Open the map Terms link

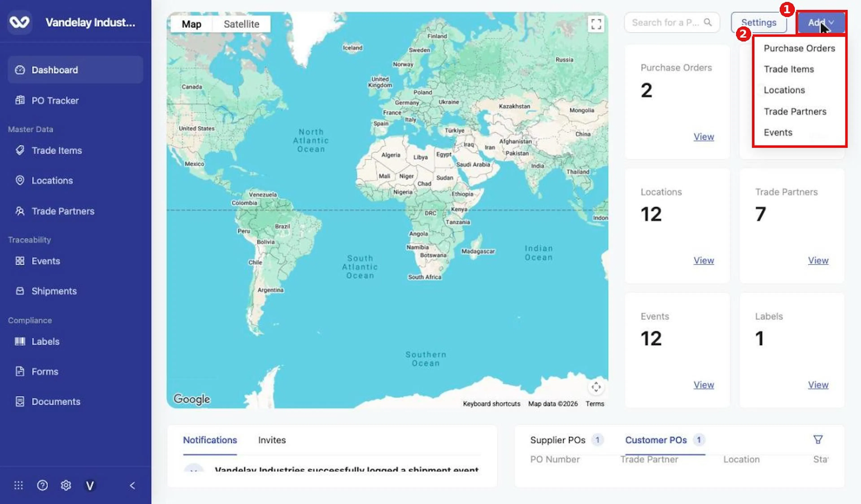pyautogui.click(x=594, y=404)
